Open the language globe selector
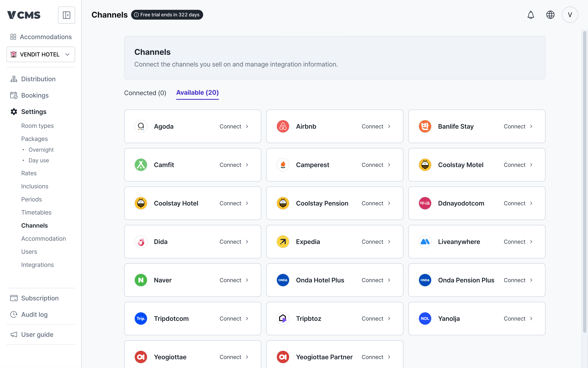This screenshot has width=588, height=368. pos(550,15)
